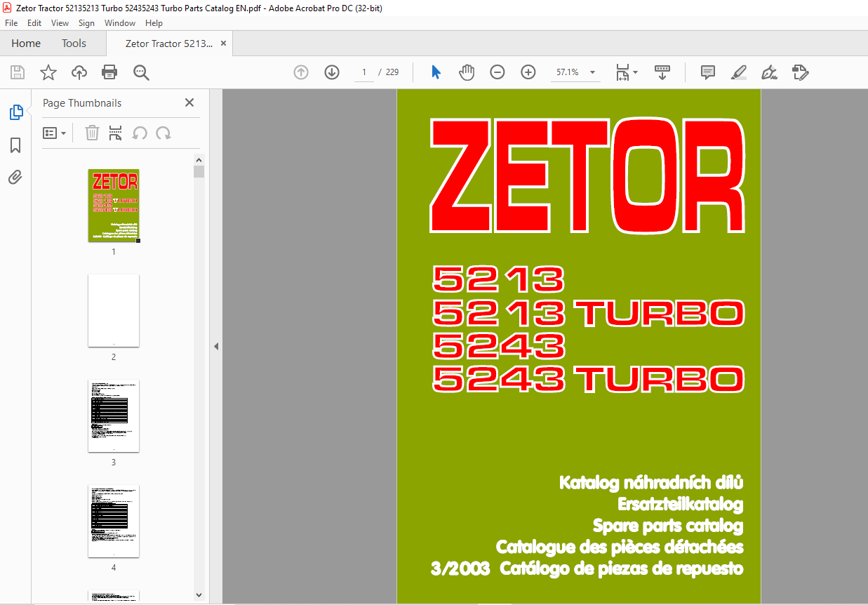Screen dimensions: 868x605
Task: Rotate pages counterclockwise
Action: [140, 133]
